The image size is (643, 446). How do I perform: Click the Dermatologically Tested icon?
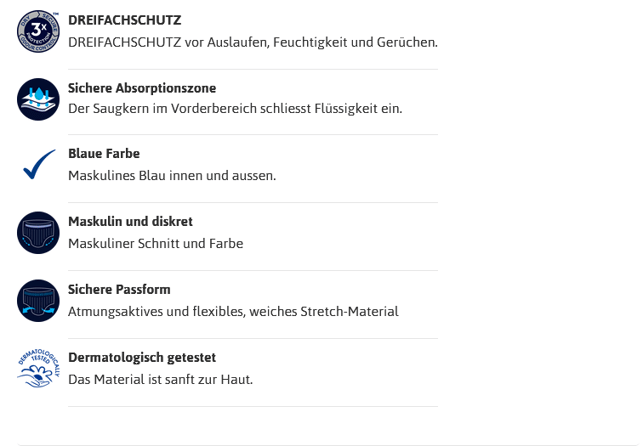pos(39,367)
